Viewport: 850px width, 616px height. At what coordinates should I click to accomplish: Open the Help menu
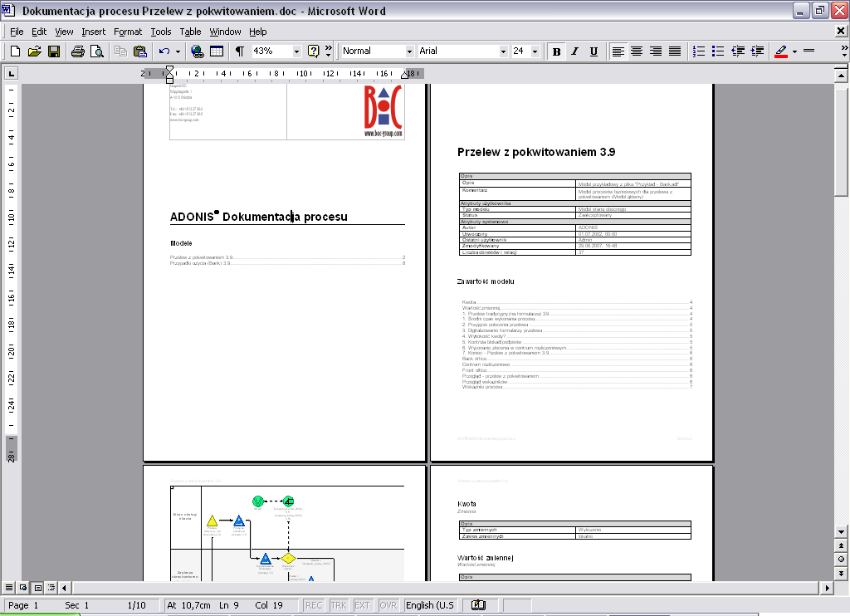coord(258,32)
